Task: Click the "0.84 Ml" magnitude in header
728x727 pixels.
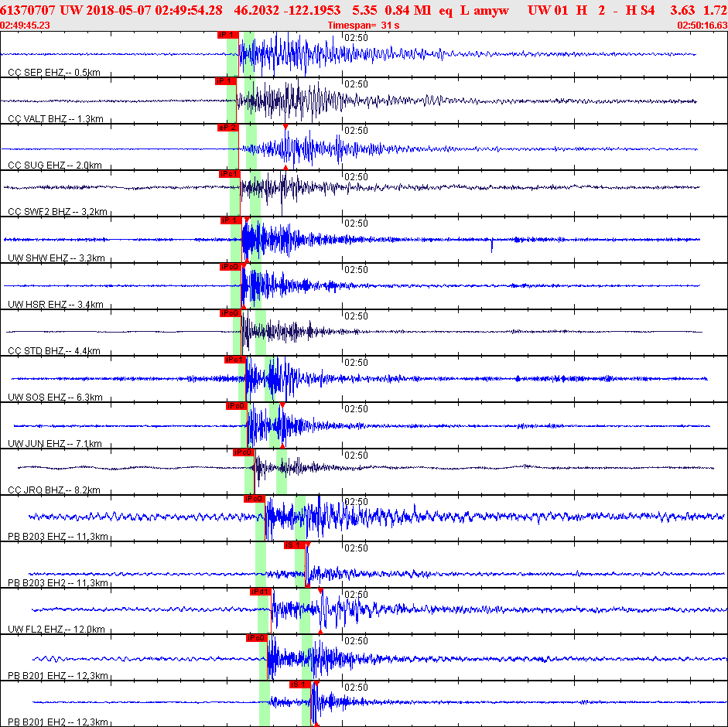Action: pyautogui.click(x=408, y=10)
